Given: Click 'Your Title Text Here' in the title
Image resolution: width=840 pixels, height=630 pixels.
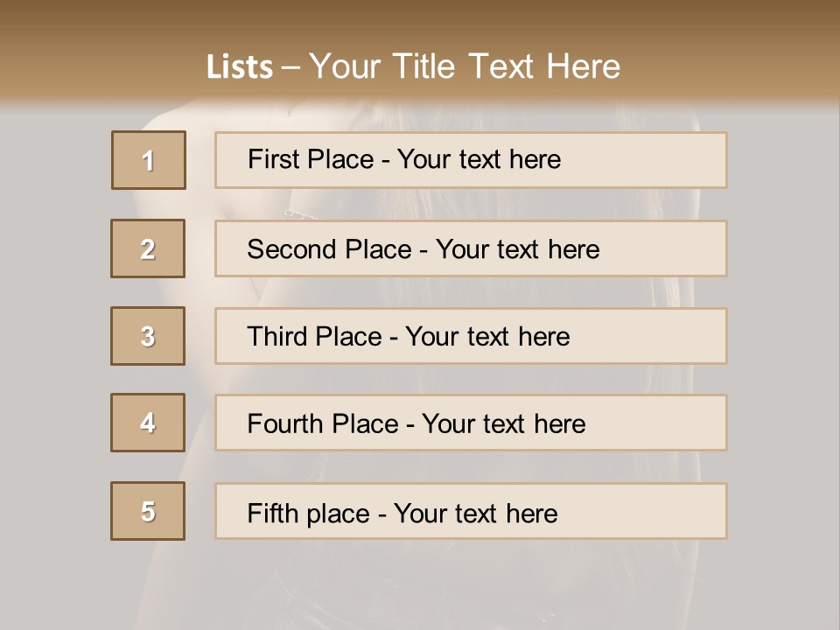Looking at the screenshot, I should coord(465,67).
